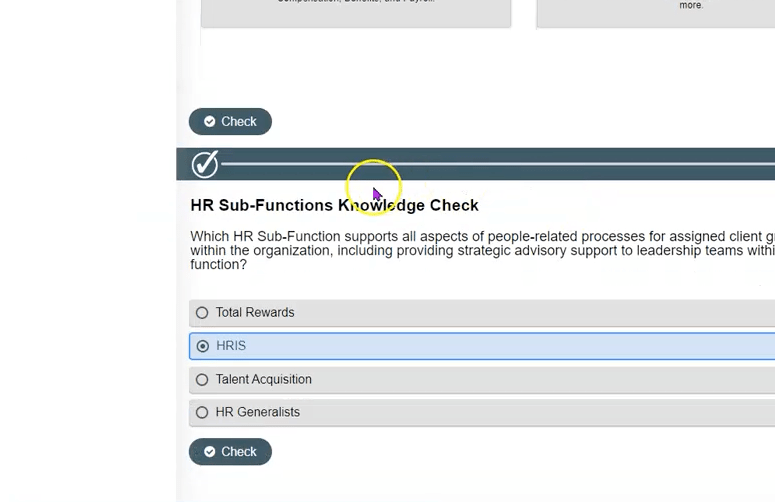Click the knowledge check checkmark icon in header bar

205,164
